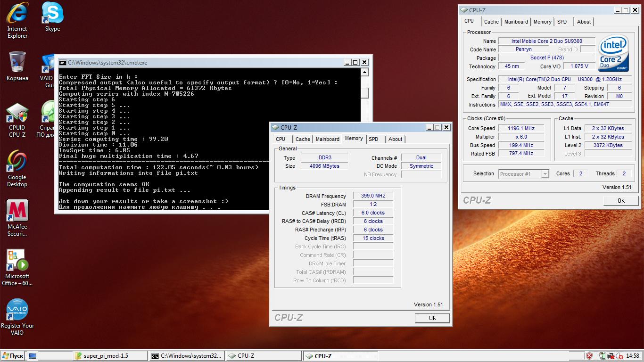Click the McAfee red shield tray icon

(x=589, y=356)
